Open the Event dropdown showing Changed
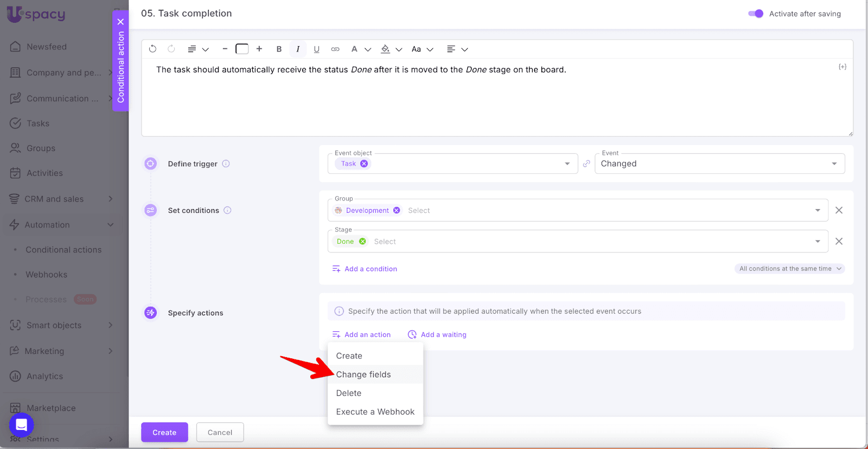This screenshot has height=449, width=868. pyautogui.click(x=719, y=163)
